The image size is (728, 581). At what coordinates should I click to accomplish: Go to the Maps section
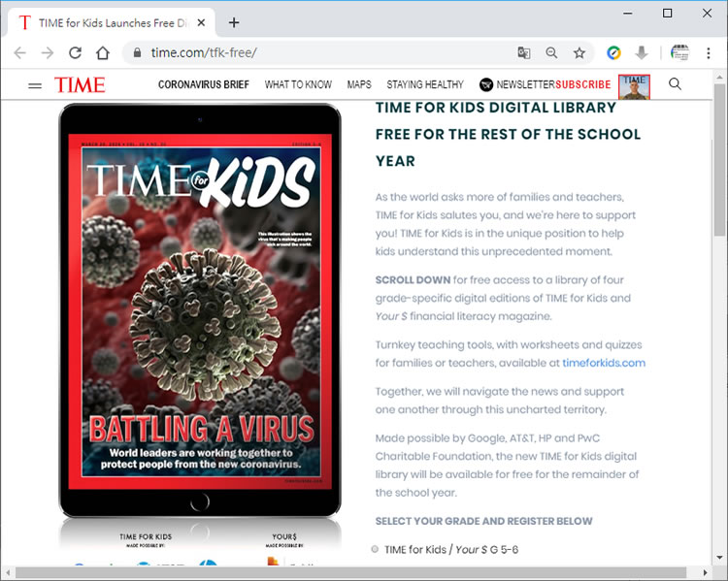[x=359, y=84]
